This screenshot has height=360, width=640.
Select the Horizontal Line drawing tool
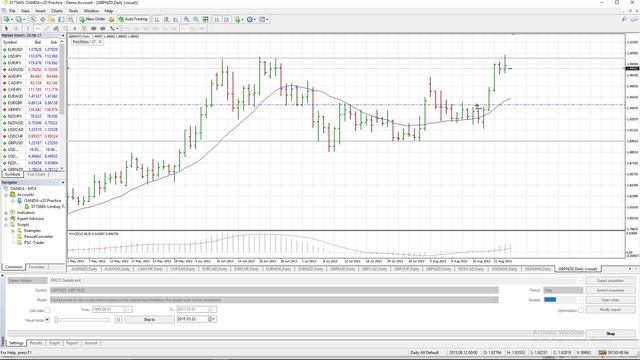tap(38, 28)
